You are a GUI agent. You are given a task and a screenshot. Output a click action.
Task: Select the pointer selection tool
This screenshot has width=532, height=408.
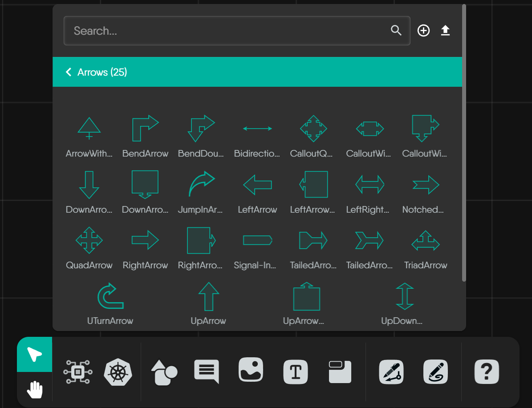34,354
